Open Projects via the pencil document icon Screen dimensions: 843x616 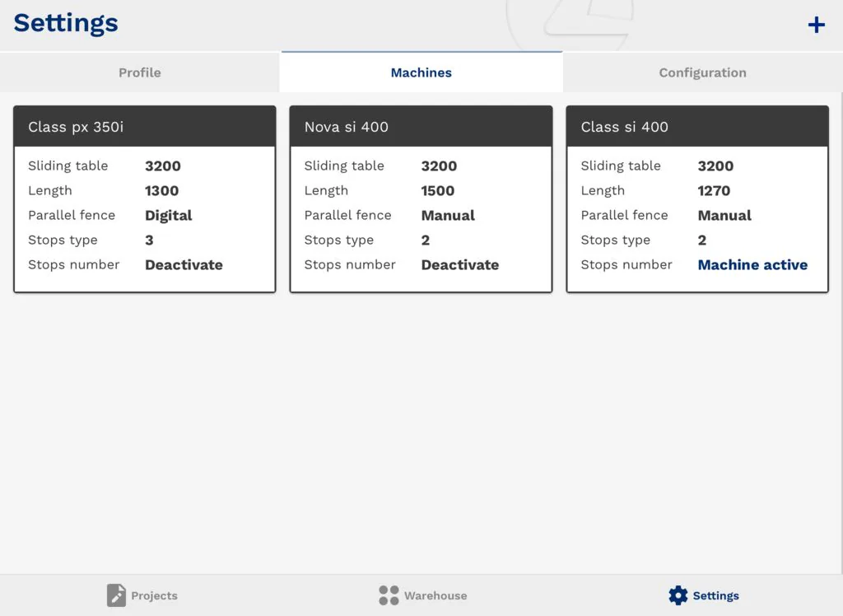click(117, 595)
